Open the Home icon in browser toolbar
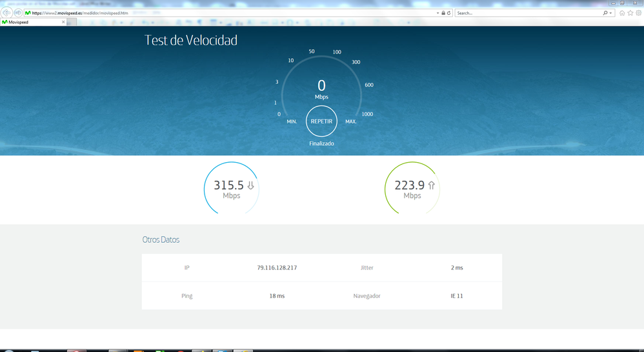 tap(622, 13)
